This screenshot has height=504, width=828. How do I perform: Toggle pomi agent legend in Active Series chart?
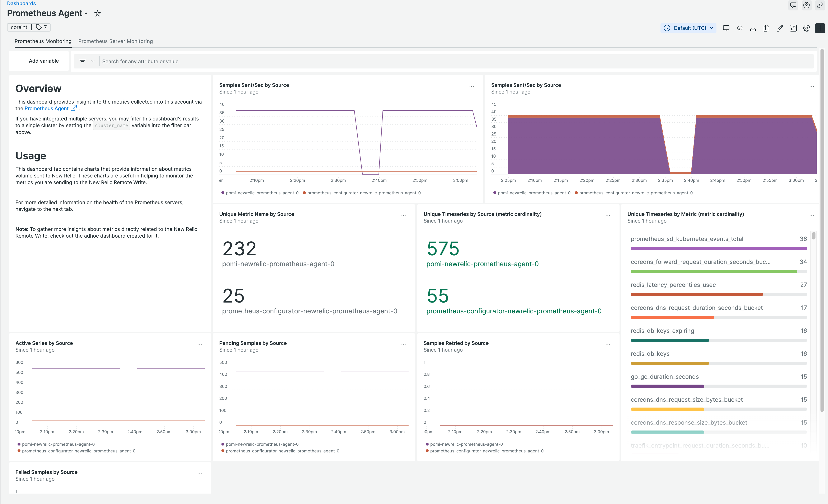(x=56, y=444)
